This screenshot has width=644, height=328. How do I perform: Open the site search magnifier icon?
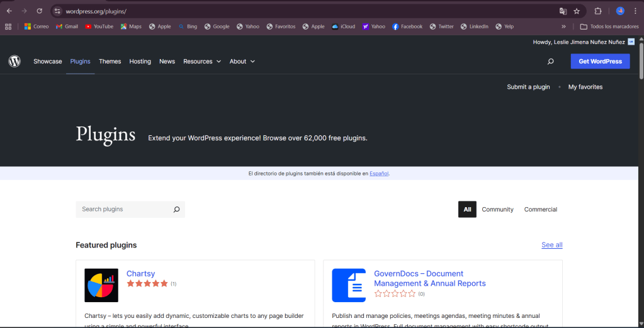[551, 62]
